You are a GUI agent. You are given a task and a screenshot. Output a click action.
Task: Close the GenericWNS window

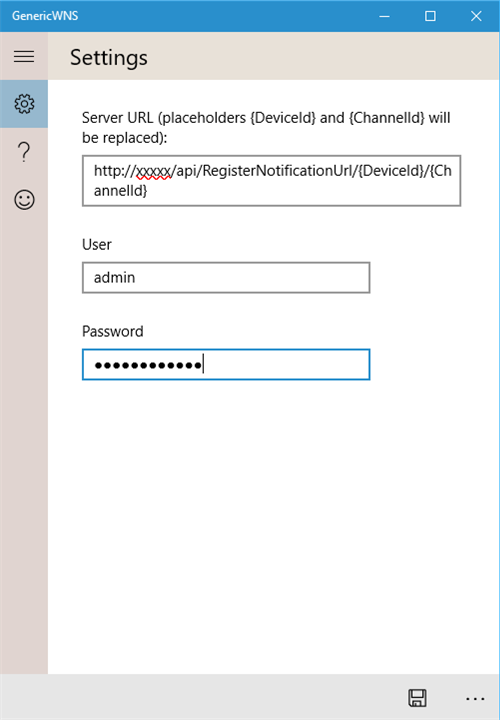476,16
